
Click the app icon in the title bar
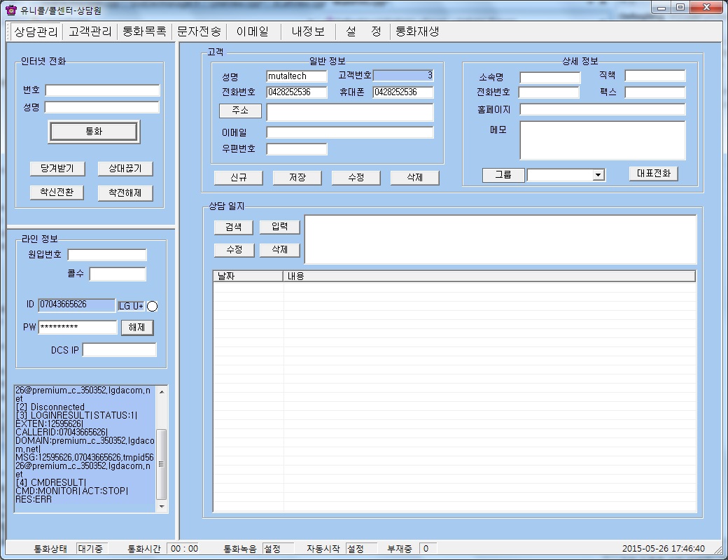click(x=10, y=9)
